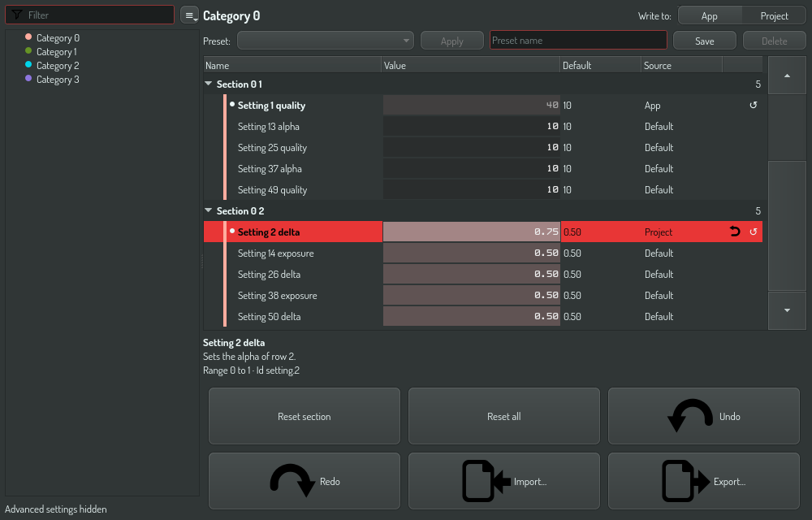Click the purple Category 3 dot
Screen dimensions: 812x520
click(x=28, y=79)
